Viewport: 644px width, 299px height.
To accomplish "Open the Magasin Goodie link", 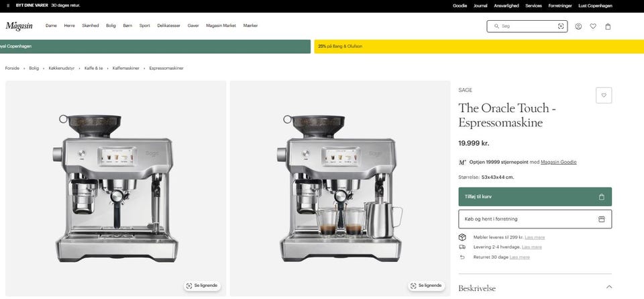I will coord(559,162).
